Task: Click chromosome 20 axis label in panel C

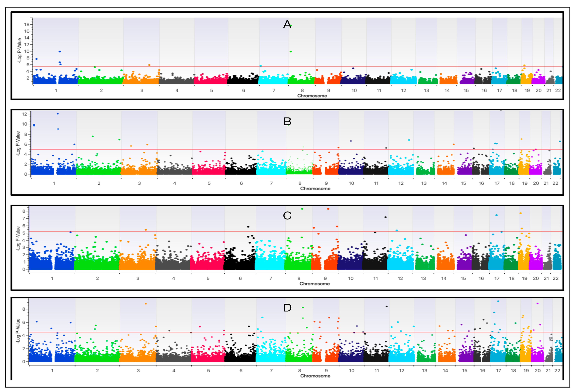Action: pyautogui.click(x=536, y=278)
